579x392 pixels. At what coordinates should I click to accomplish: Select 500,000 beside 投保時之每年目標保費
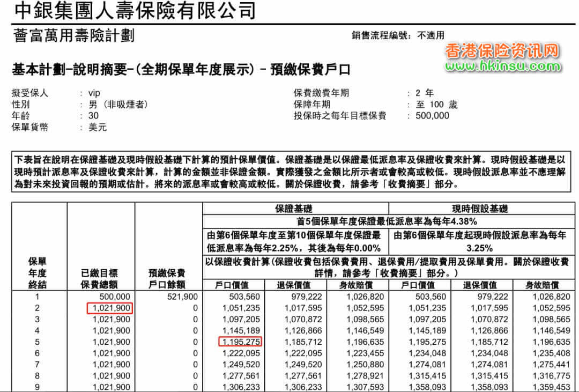click(433, 116)
